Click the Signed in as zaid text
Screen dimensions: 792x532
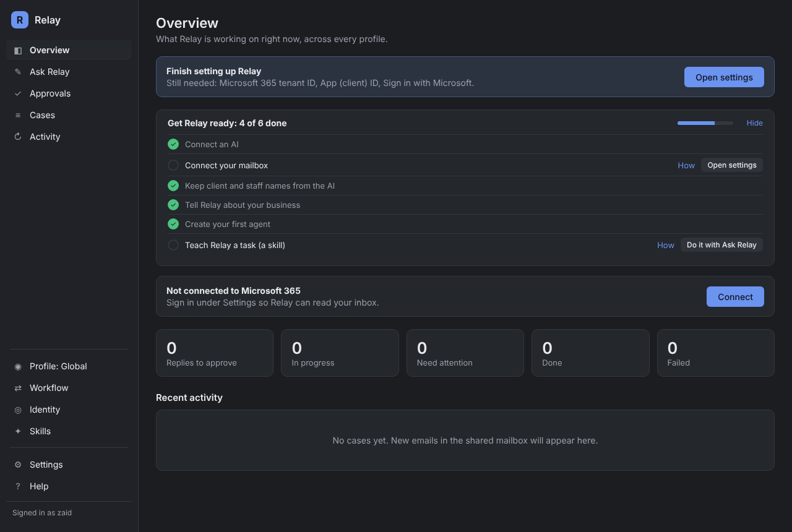(42, 513)
